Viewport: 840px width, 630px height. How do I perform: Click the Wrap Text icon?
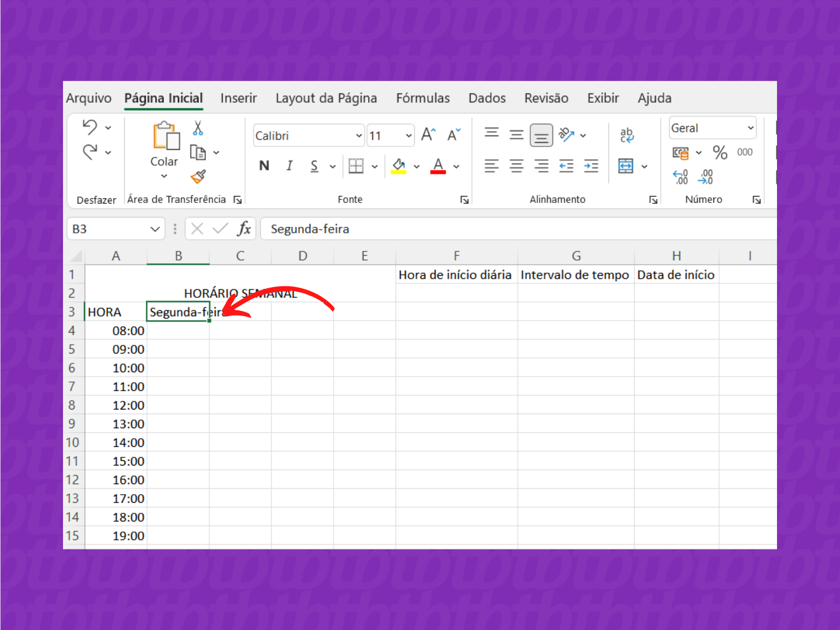(626, 135)
